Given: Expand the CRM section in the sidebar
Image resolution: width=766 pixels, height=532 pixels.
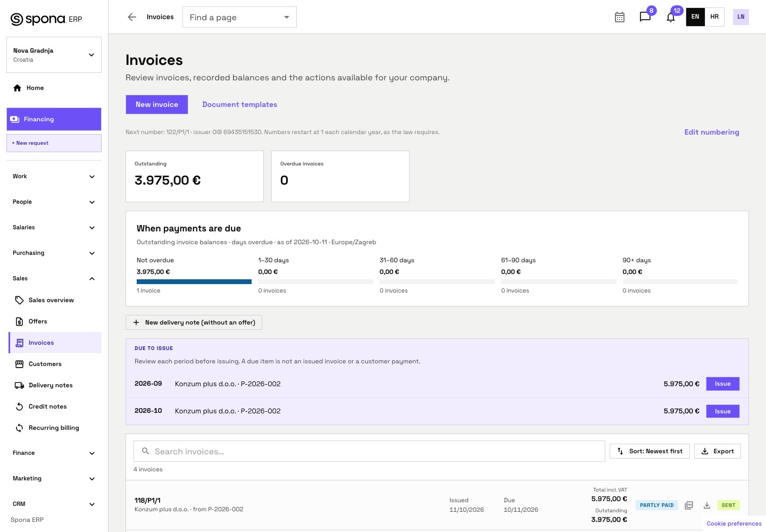Looking at the screenshot, I should (54, 504).
